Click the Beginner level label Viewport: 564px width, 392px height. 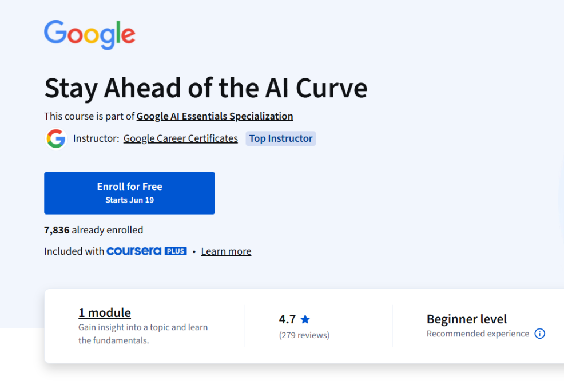467,319
